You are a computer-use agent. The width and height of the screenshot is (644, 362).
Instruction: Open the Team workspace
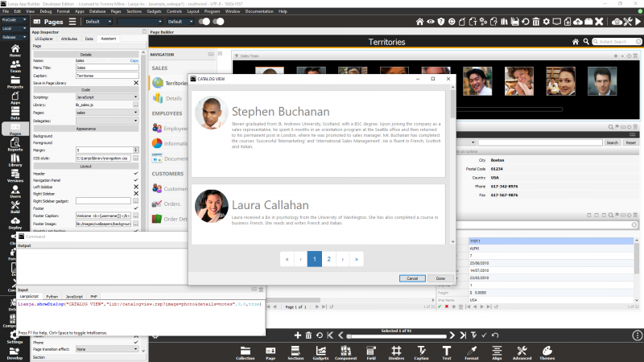[x=15, y=67]
